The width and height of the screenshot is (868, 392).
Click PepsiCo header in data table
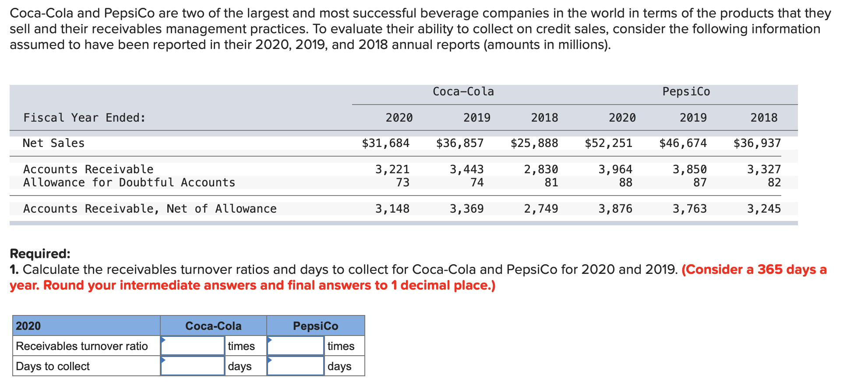(x=686, y=91)
